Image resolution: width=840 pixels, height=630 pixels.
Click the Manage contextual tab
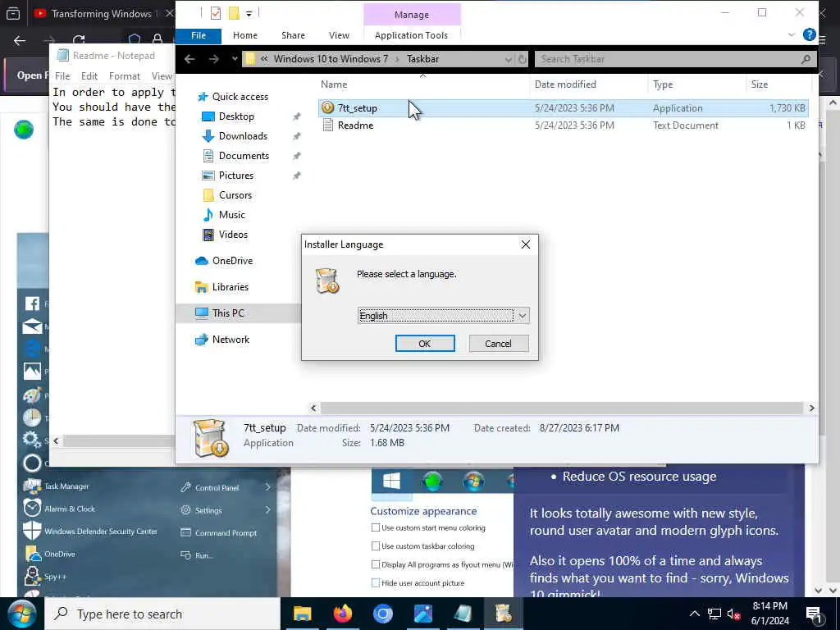412,15
